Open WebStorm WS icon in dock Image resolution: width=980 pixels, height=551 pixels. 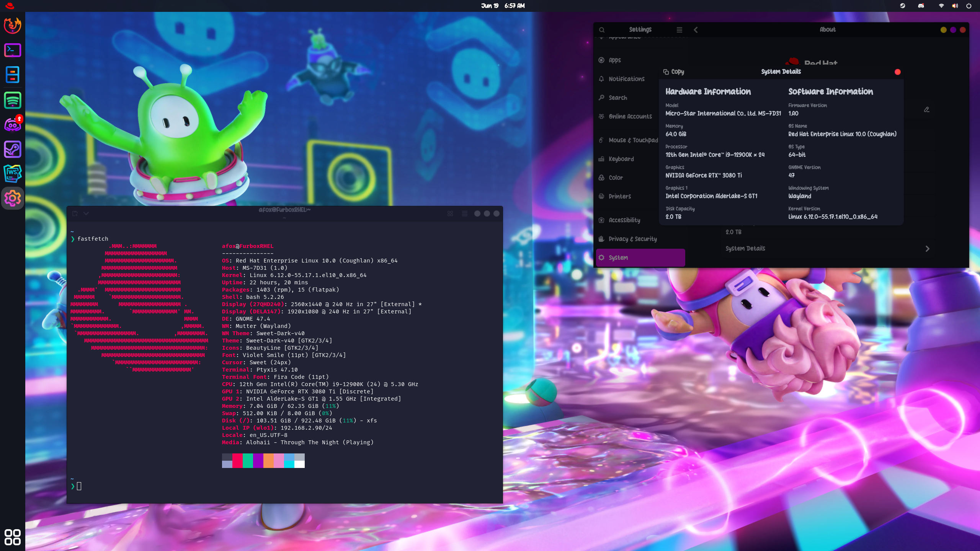pos(13,174)
